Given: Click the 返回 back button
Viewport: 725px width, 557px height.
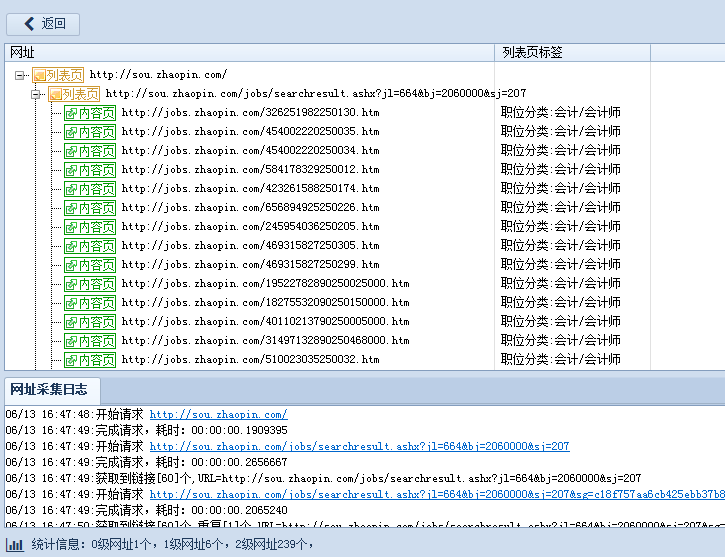Looking at the screenshot, I should coord(43,24).
